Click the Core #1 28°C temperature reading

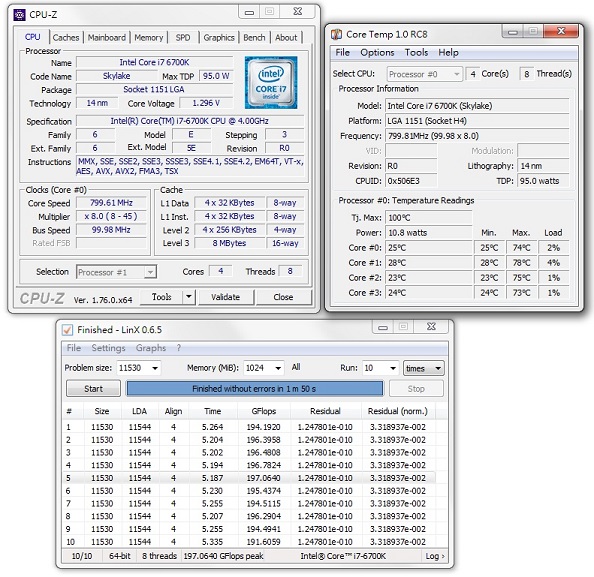pos(429,263)
